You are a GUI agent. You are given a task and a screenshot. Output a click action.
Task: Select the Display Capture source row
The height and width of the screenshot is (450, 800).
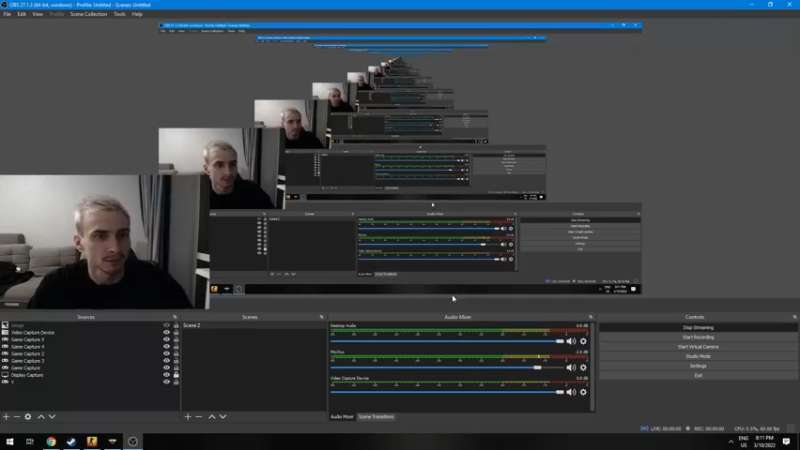(90, 375)
